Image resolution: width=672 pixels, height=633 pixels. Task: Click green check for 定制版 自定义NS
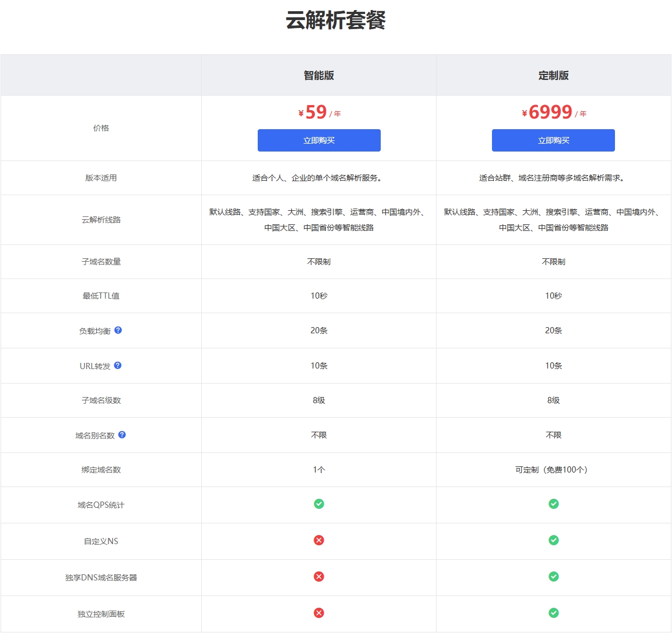click(553, 541)
